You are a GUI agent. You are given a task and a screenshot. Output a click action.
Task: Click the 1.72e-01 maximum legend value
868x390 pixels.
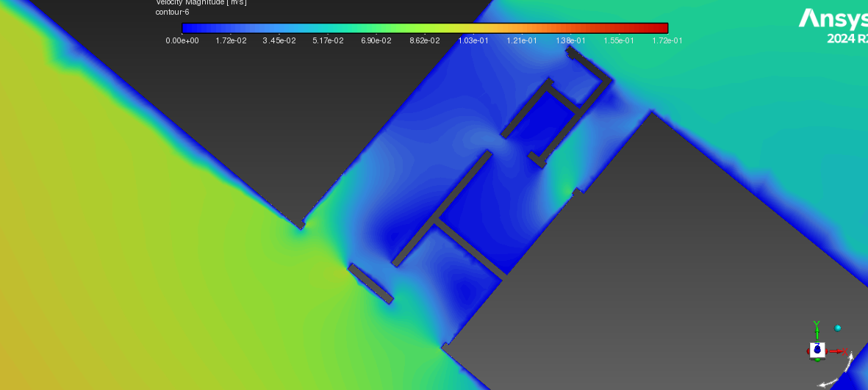tap(667, 41)
